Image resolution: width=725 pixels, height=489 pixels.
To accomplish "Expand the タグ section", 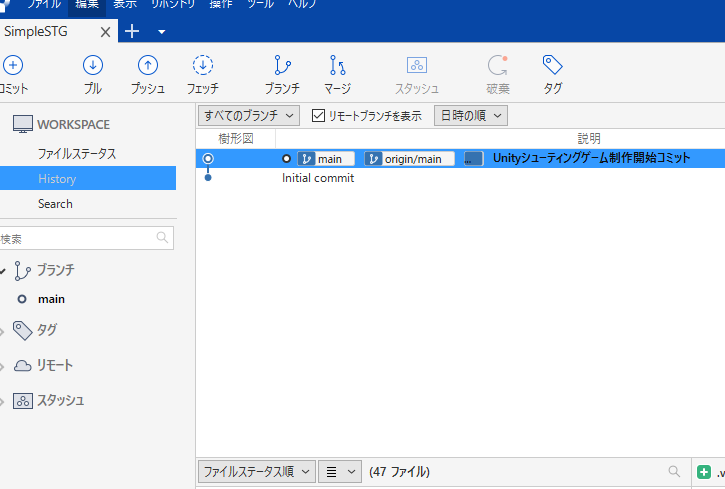I will point(2,331).
